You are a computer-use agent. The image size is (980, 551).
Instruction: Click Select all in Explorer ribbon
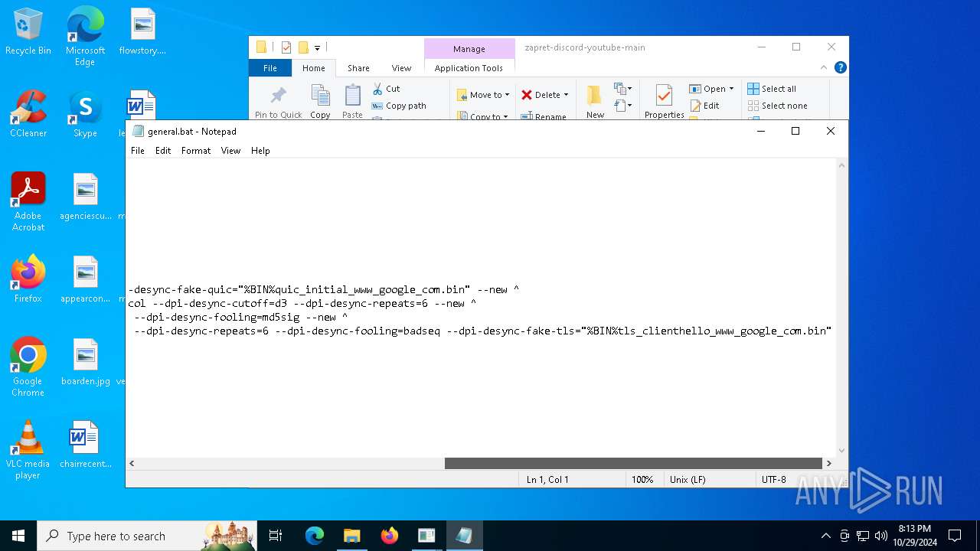(x=772, y=89)
